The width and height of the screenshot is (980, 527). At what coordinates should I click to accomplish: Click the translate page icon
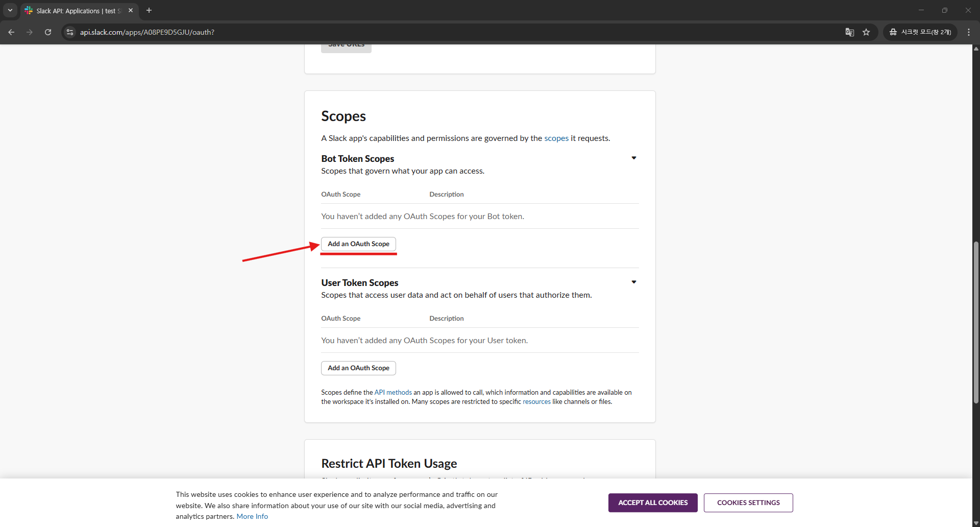849,32
